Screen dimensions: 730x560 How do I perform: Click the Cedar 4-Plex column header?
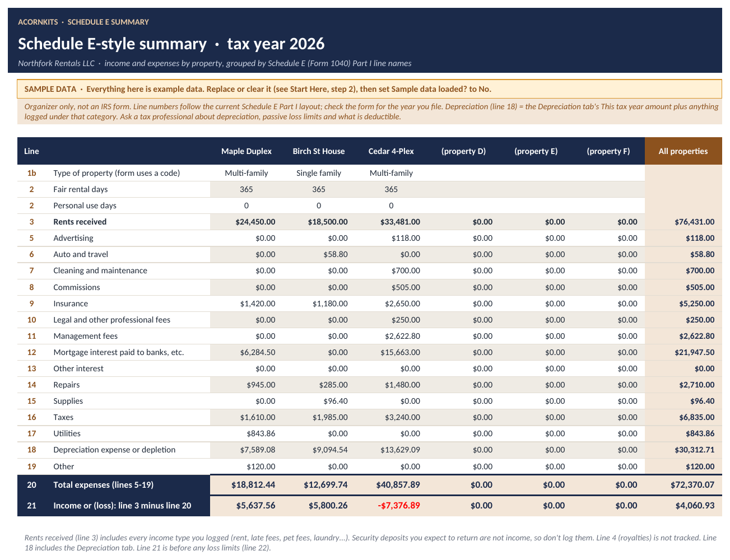(391, 151)
